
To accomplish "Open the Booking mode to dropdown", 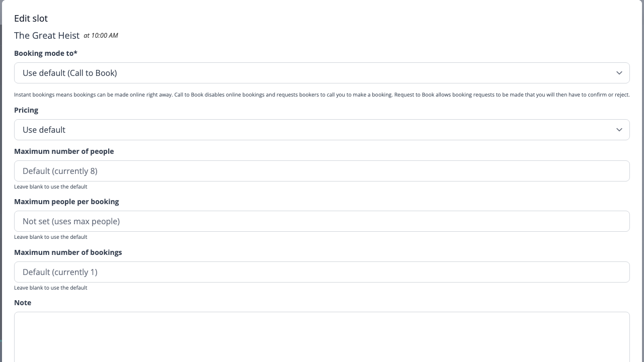I will pyautogui.click(x=322, y=73).
